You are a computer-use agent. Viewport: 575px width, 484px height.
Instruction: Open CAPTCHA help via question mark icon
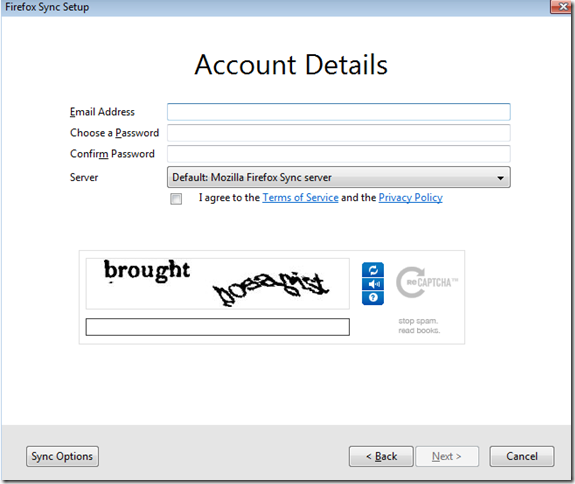373,298
